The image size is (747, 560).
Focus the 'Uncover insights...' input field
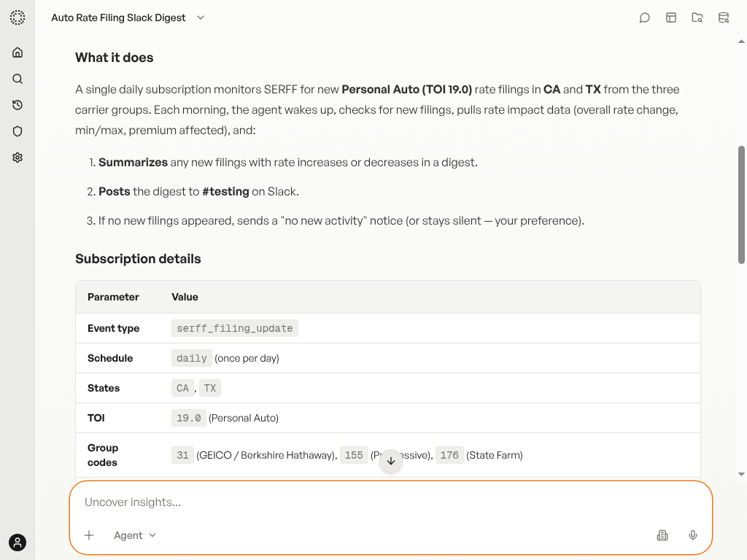[391, 502]
